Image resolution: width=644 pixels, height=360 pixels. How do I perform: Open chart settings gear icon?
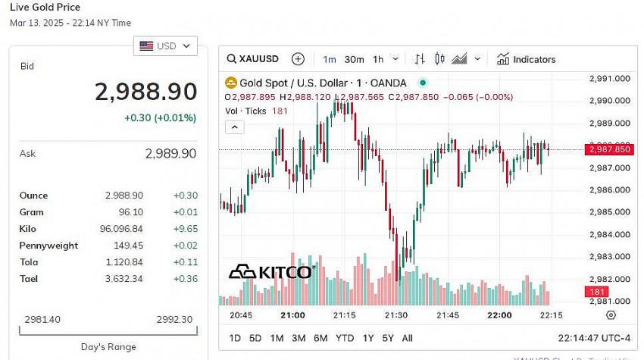pyautogui.click(x=611, y=315)
